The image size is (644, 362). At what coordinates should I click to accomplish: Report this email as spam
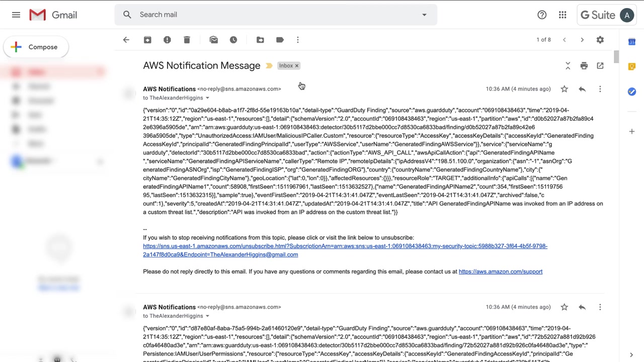point(167,40)
